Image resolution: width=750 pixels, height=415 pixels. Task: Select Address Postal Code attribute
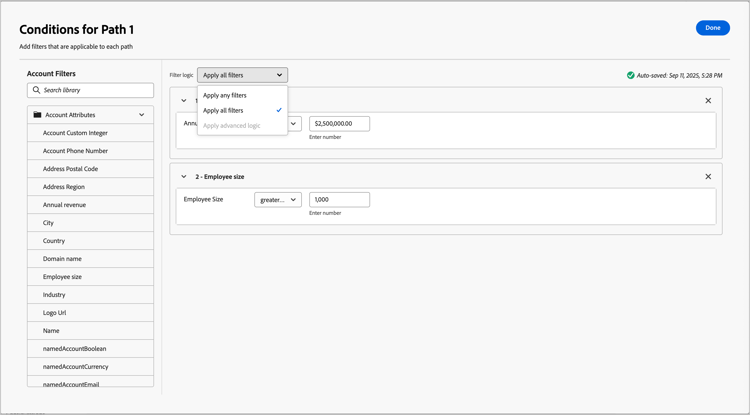click(90, 169)
